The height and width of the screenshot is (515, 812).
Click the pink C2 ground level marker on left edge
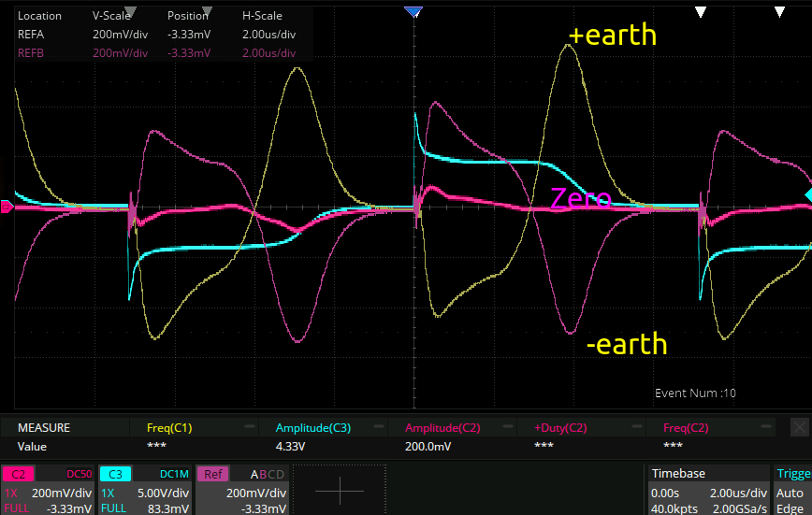pyautogui.click(x=7, y=207)
